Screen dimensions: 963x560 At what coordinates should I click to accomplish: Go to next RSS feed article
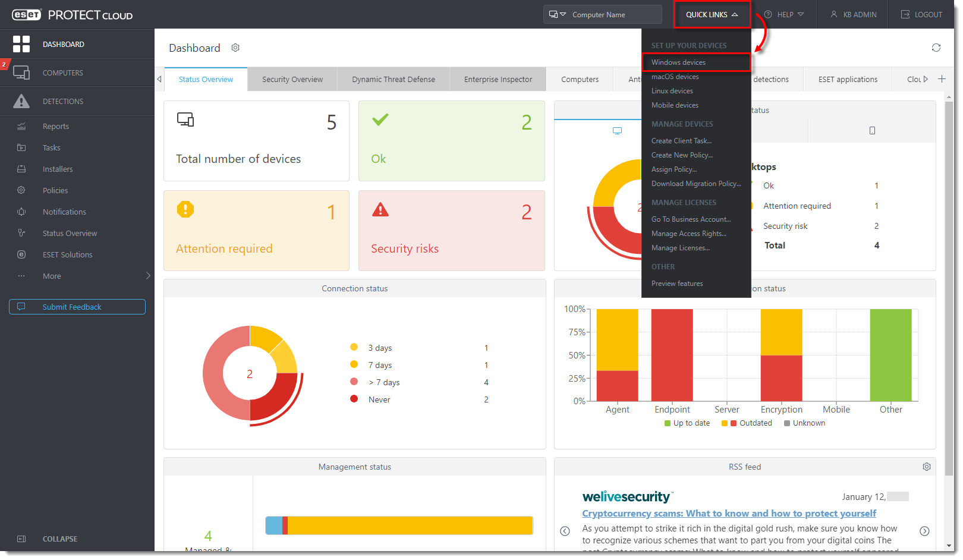[924, 531]
